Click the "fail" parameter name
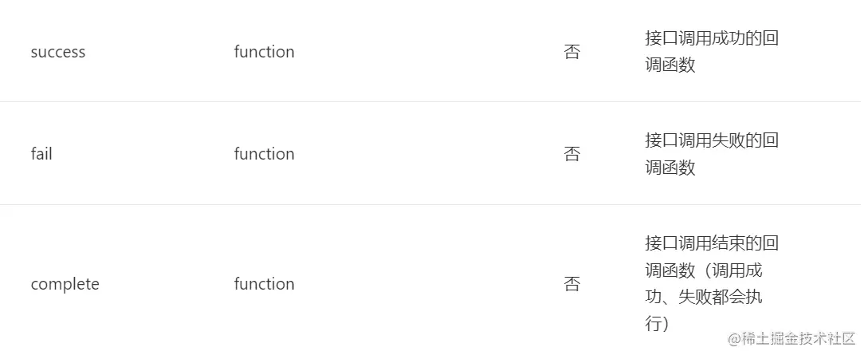 41,154
